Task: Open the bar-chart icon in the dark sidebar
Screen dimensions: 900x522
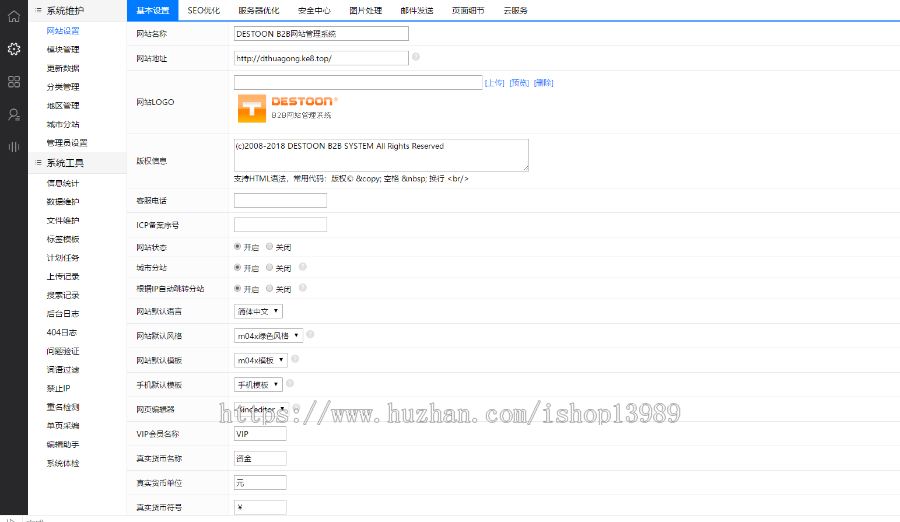Action: [x=14, y=147]
